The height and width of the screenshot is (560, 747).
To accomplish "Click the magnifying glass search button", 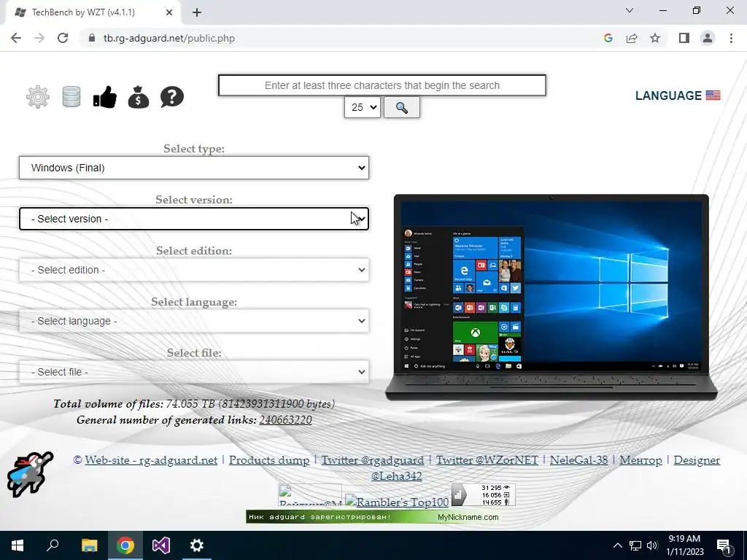I will (x=402, y=108).
